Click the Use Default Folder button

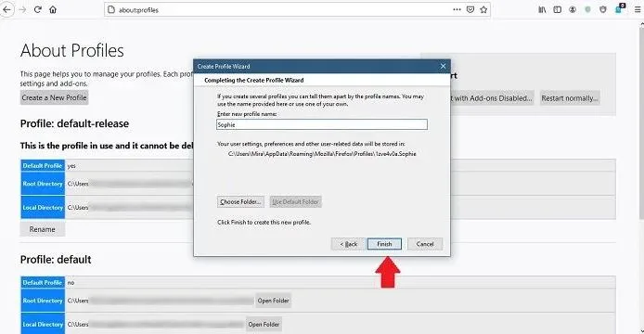[x=295, y=201]
